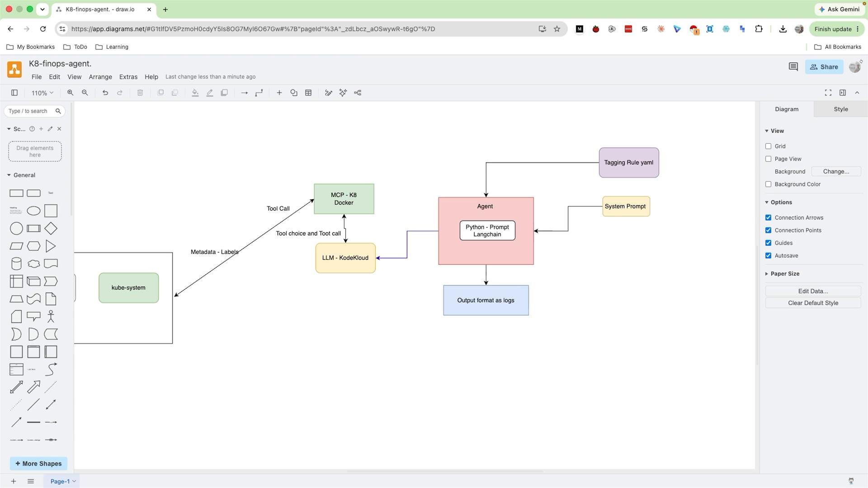Uncheck Connection Arrows option

pos(768,217)
